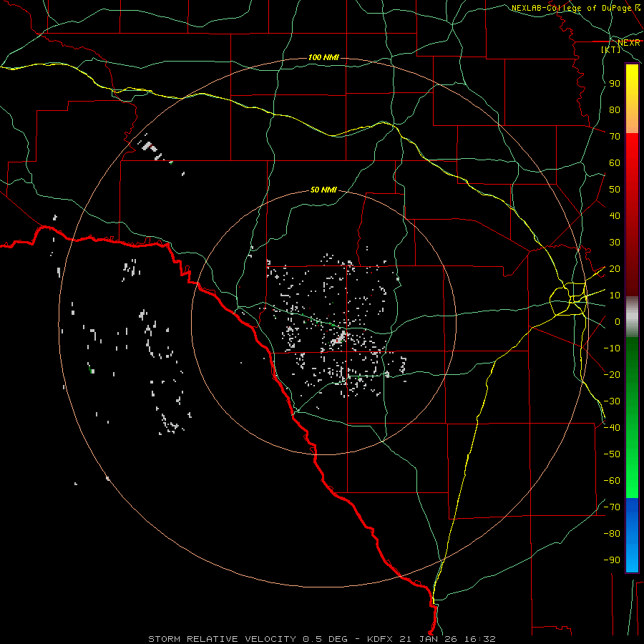Click the positive 90 value on the scale
Screen dimensions: 644x644
coord(615,84)
